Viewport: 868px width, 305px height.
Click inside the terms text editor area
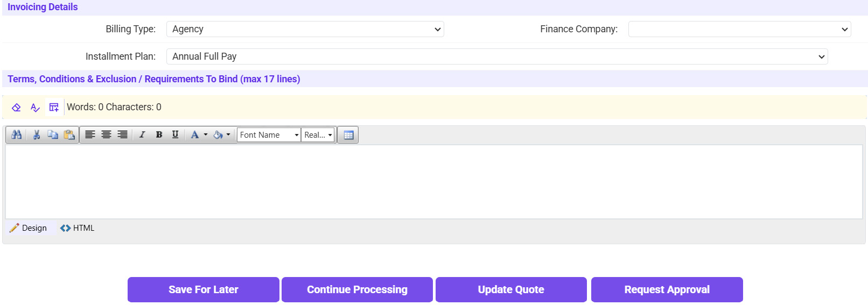pyautogui.click(x=433, y=181)
